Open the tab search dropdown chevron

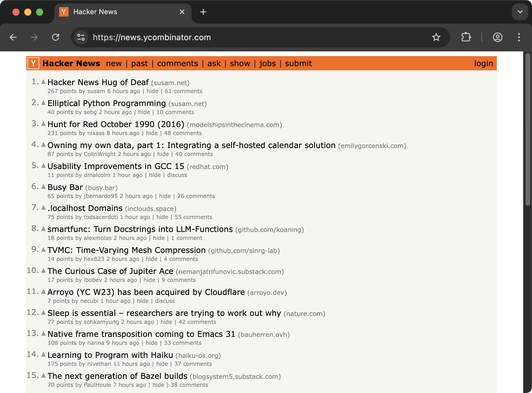[x=520, y=12]
